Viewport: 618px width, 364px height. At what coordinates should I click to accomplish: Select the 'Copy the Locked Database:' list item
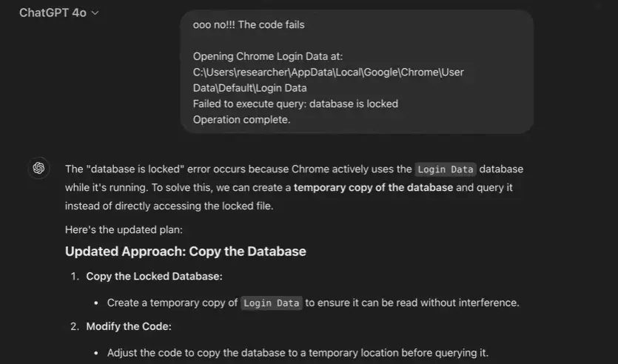point(154,276)
